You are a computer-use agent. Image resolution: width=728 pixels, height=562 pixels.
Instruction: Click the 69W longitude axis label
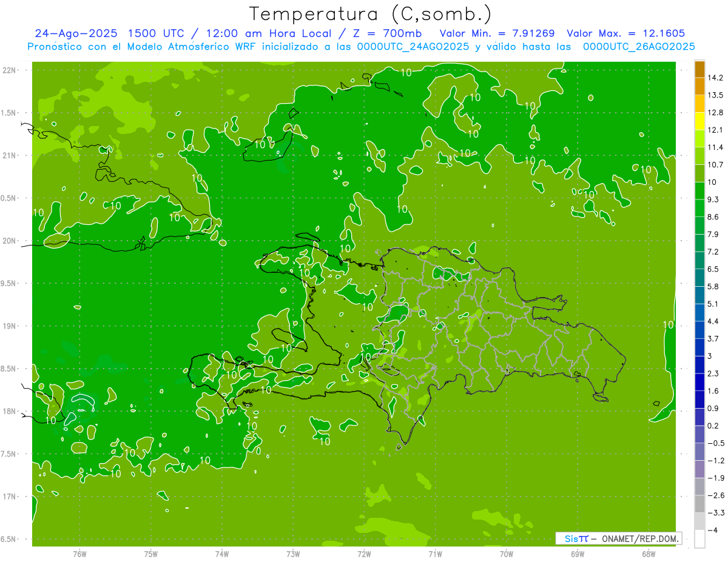tap(578, 554)
